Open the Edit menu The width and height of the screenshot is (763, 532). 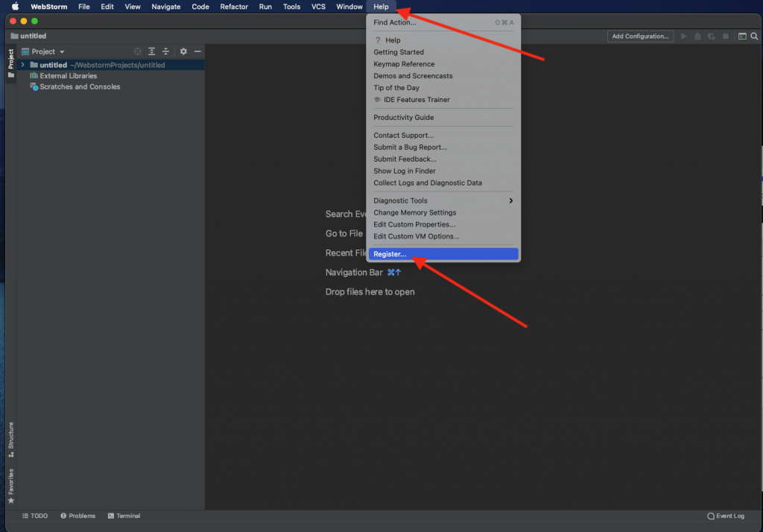pos(107,6)
